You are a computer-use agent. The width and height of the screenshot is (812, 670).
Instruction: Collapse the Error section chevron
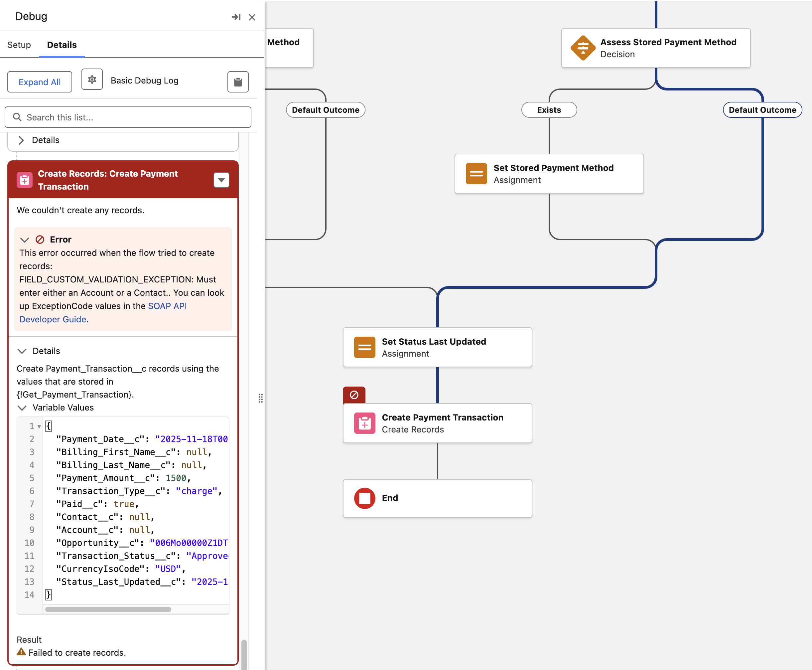coord(25,240)
